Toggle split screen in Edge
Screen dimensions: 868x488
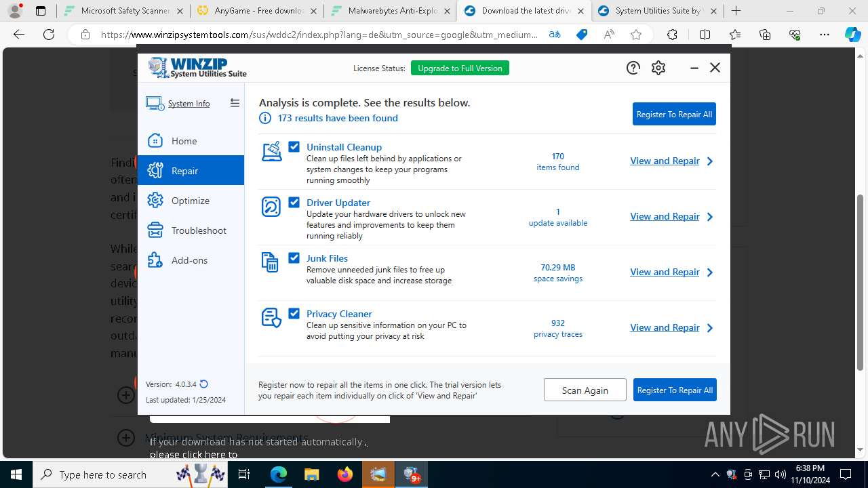point(705,35)
